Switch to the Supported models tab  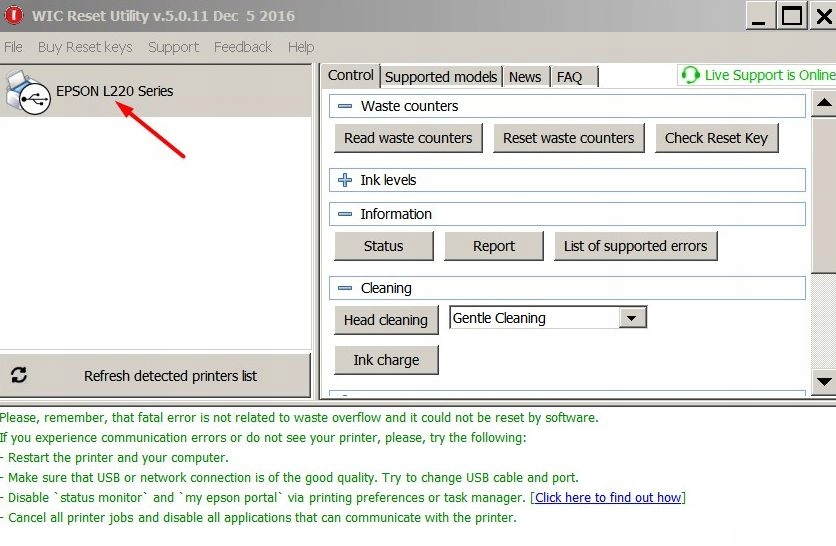point(441,77)
